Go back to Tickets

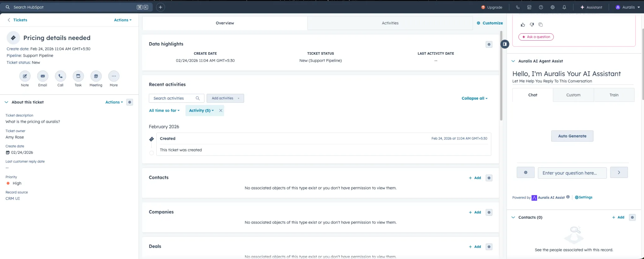(x=17, y=20)
